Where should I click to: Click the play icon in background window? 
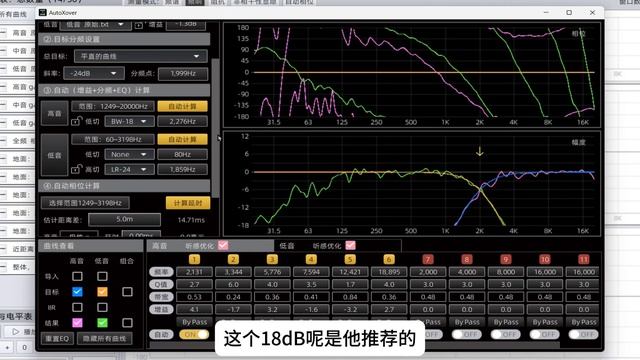[16, 331]
